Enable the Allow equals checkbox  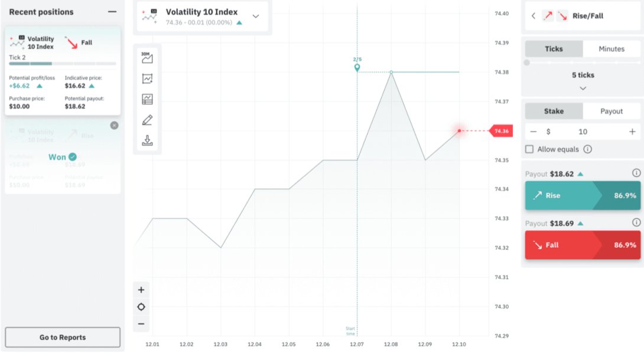[x=529, y=149]
